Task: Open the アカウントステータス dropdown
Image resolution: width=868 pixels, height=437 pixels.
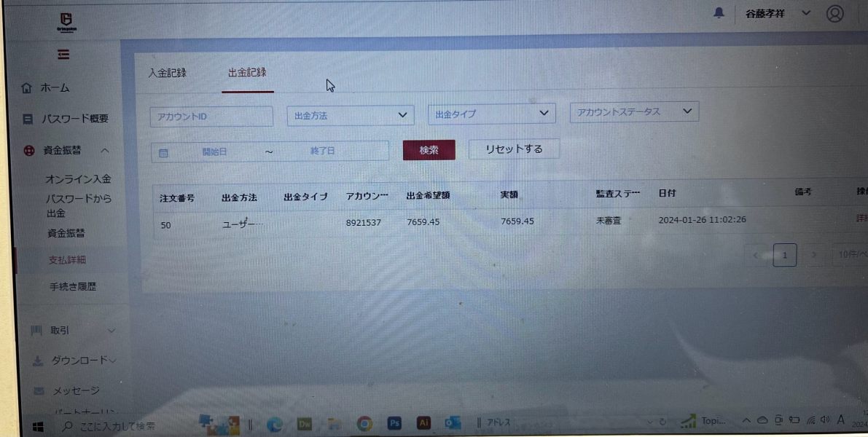Action: pos(634,111)
